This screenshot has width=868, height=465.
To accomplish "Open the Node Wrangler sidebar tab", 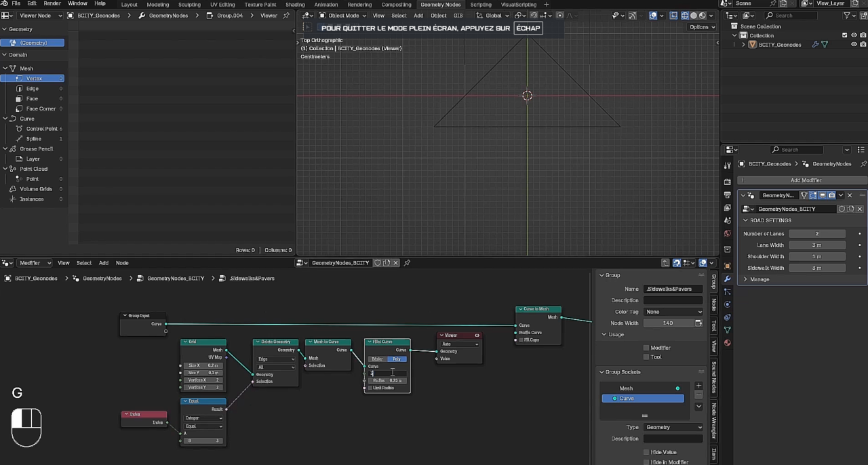I will click(714, 420).
